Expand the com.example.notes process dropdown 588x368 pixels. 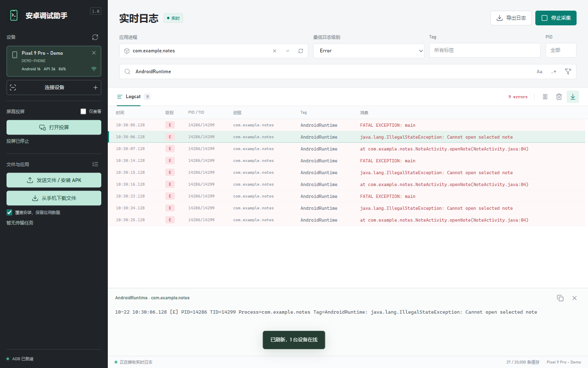(x=287, y=51)
